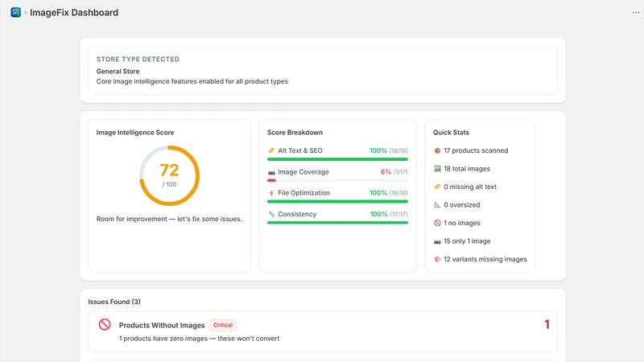This screenshot has width=644, height=362.
Task: Click the Consistency progress bar
Action: (337, 223)
